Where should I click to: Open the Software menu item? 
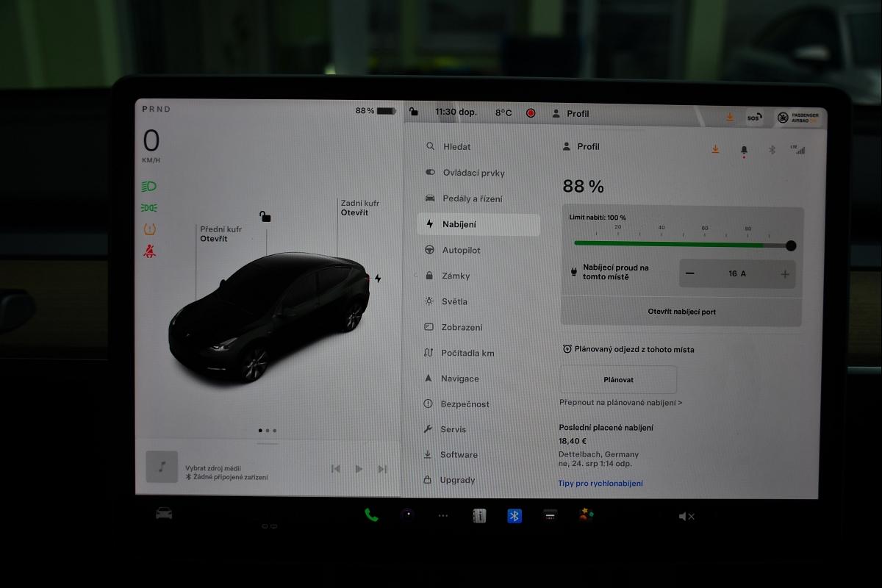(x=459, y=455)
